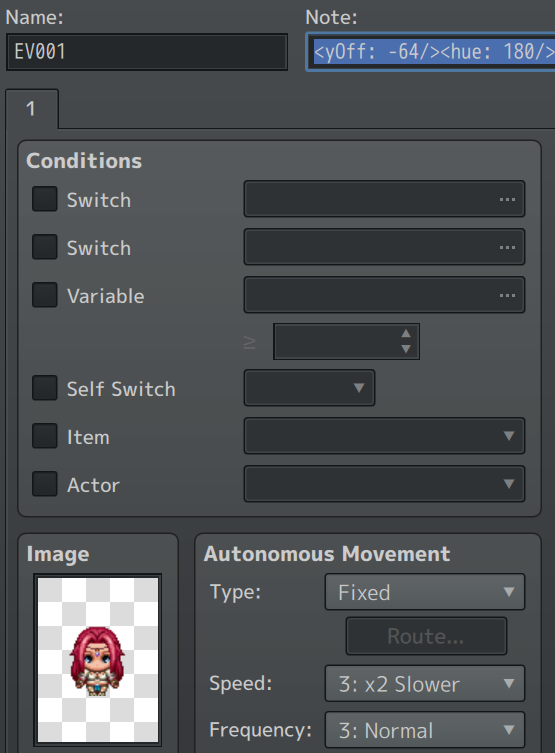555x753 pixels.
Task: Enable the Actor condition checkbox
Action: click(45, 484)
